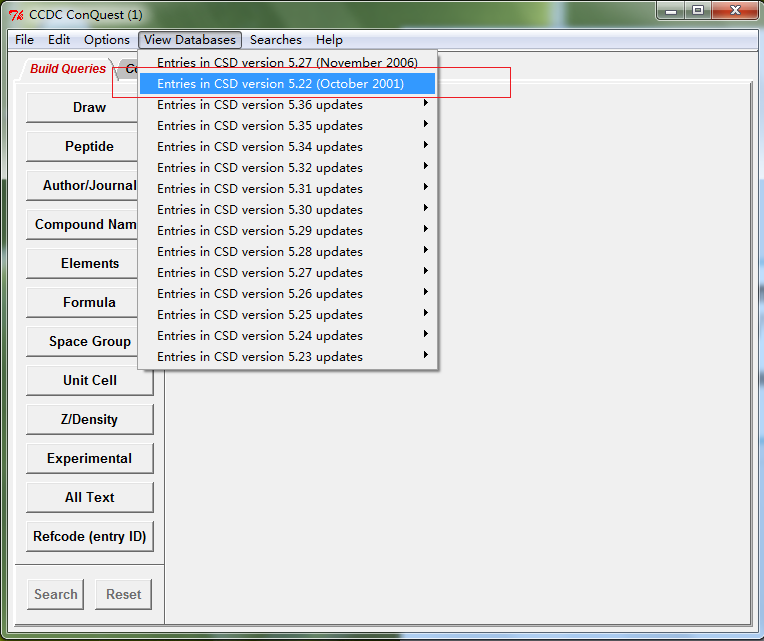Expand CSD version 5.31 updates submenu
764x641 pixels.
tap(287, 188)
